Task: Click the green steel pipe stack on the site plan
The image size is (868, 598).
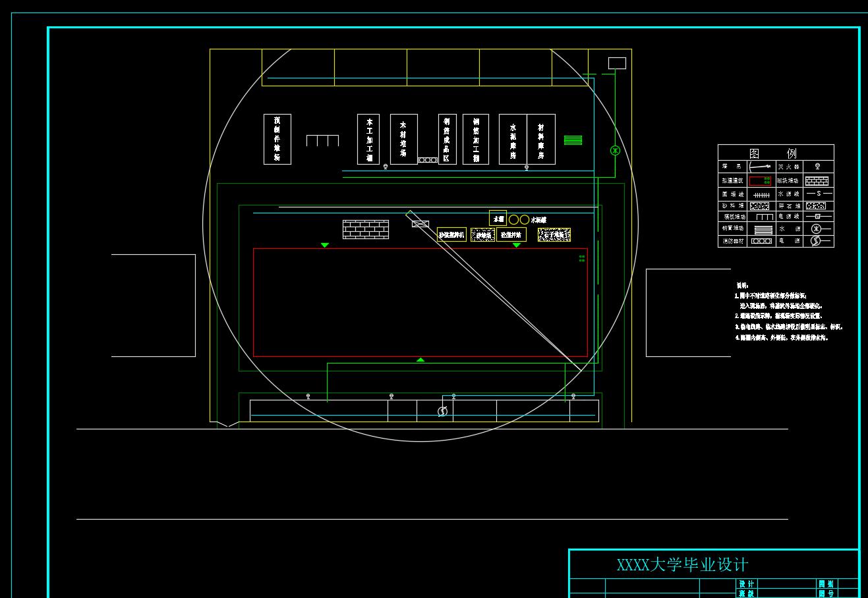Action: point(573,140)
